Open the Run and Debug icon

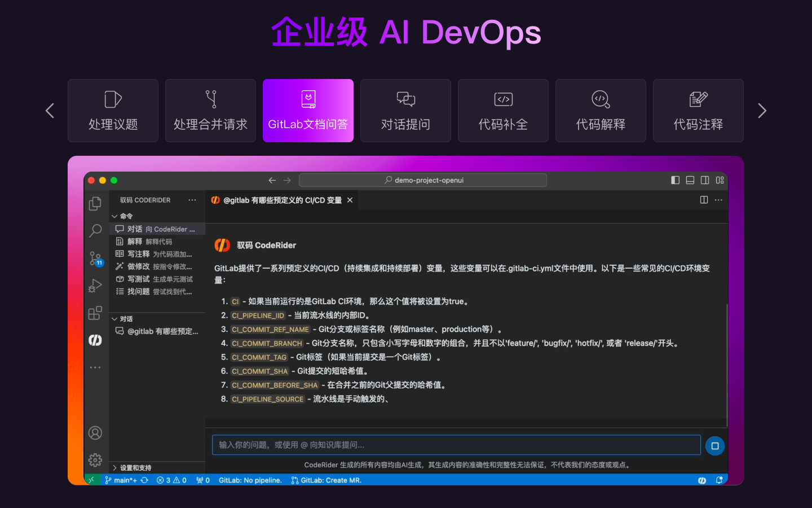click(95, 286)
